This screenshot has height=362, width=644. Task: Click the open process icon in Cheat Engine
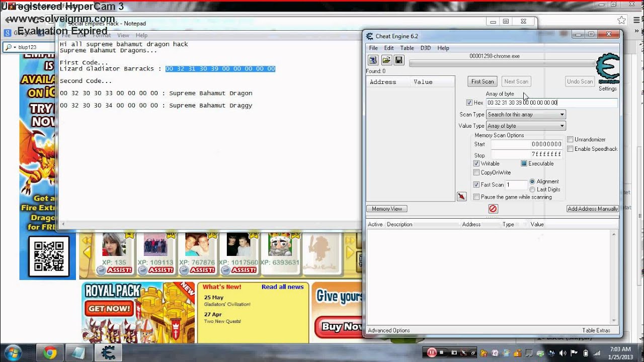click(x=373, y=60)
